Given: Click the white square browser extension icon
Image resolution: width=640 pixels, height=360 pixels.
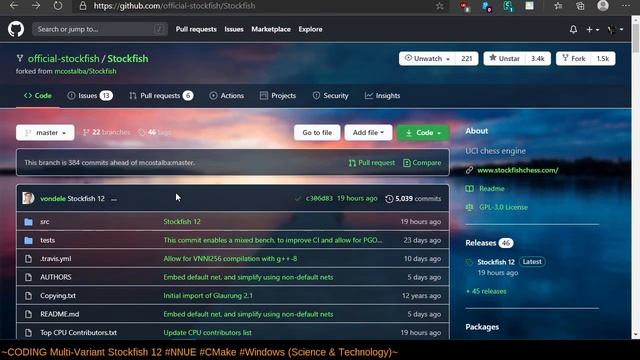Looking at the screenshot, I should (529, 6).
